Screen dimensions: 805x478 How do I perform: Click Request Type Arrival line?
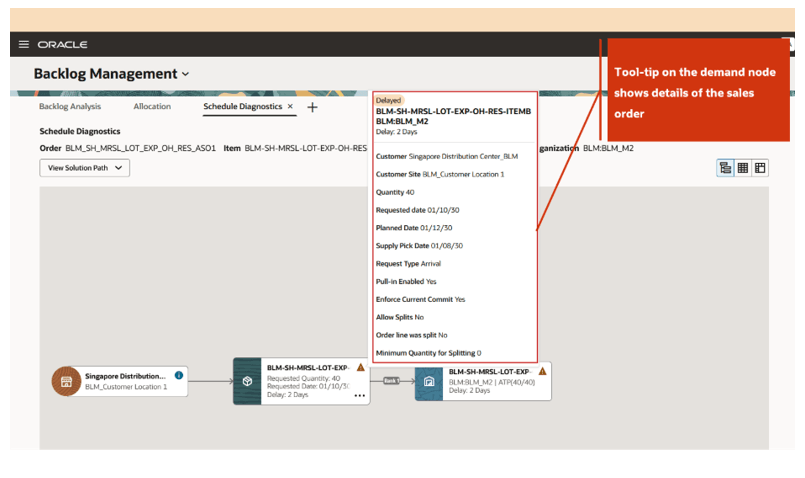point(408,264)
